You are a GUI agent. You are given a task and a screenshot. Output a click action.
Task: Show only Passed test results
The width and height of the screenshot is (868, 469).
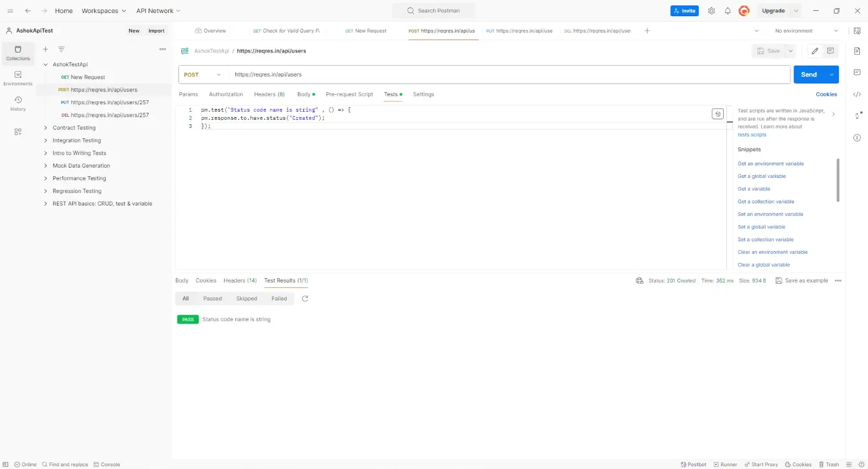213,299
